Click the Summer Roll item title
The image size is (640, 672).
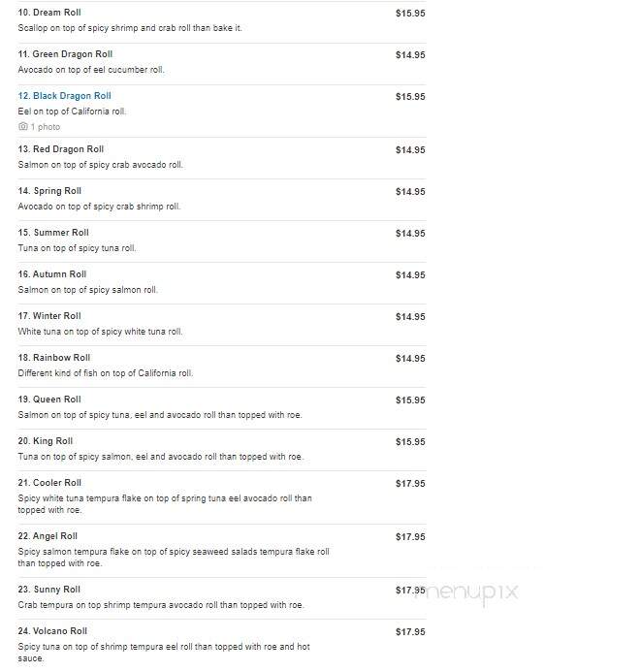pos(53,233)
